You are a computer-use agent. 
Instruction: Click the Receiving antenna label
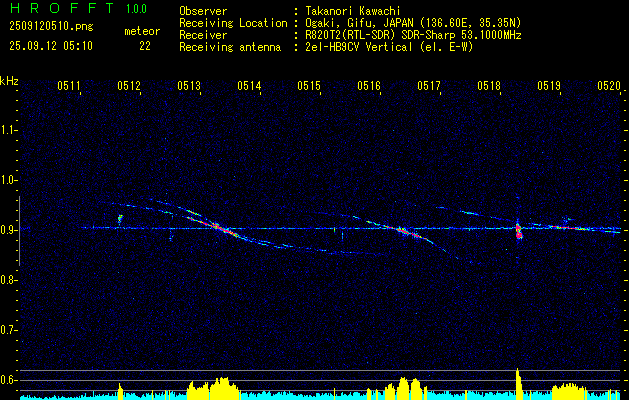tap(230, 47)
